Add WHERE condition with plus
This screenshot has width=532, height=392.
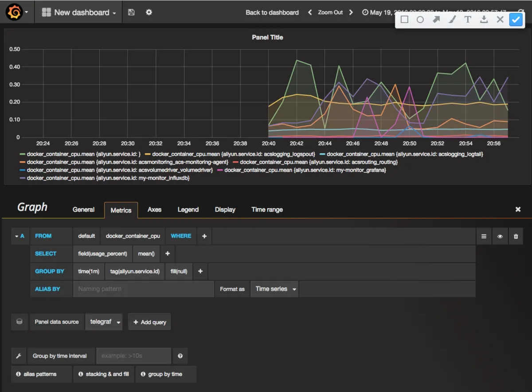[x=204, y=236]
